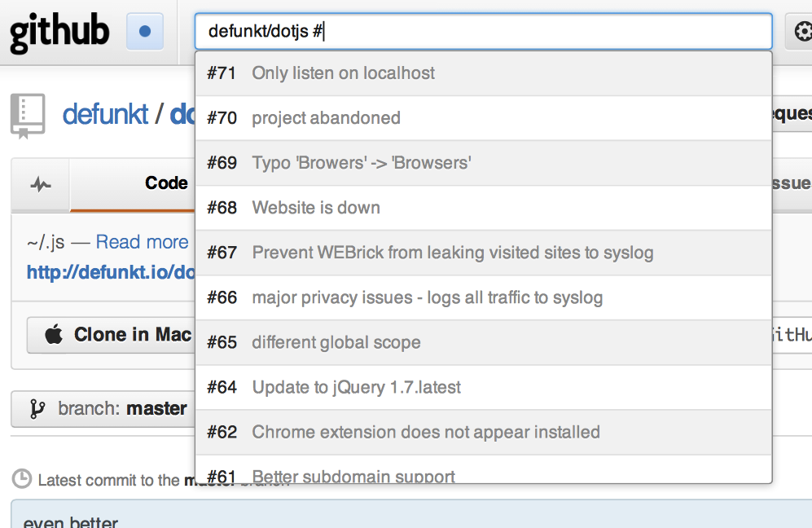Open the defunkt user link
The image size is (812, 528).
pos(105,114)
